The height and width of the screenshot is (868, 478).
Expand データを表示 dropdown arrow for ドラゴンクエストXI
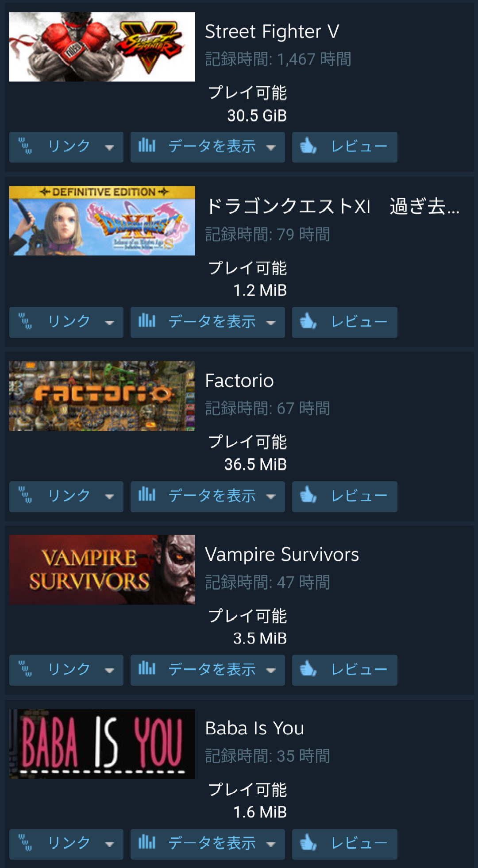coord(271,323)
